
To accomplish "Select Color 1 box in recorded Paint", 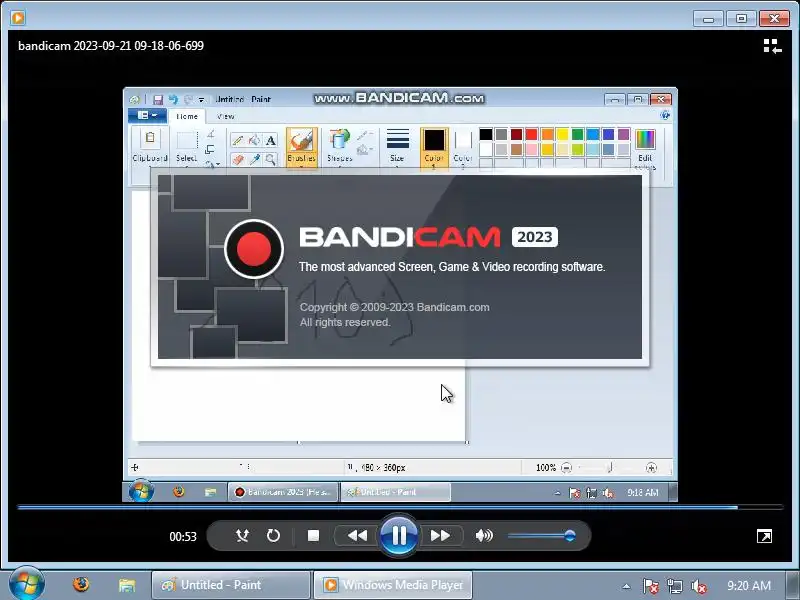I will pyautogui.click(x=434, y=147).
